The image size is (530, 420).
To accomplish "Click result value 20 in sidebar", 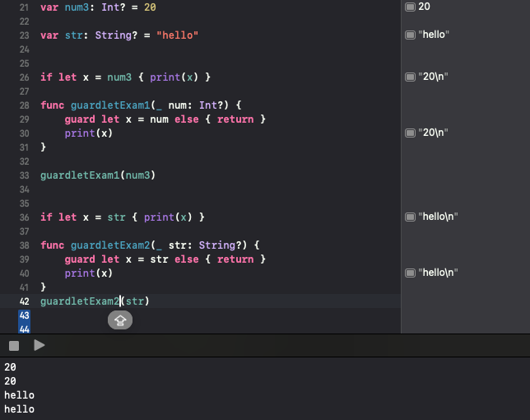I will coord(424,7).
